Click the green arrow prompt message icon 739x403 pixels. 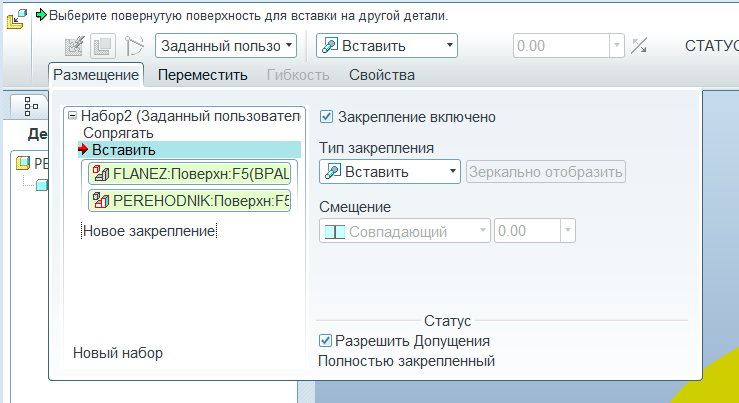click(x=41, y=15)
